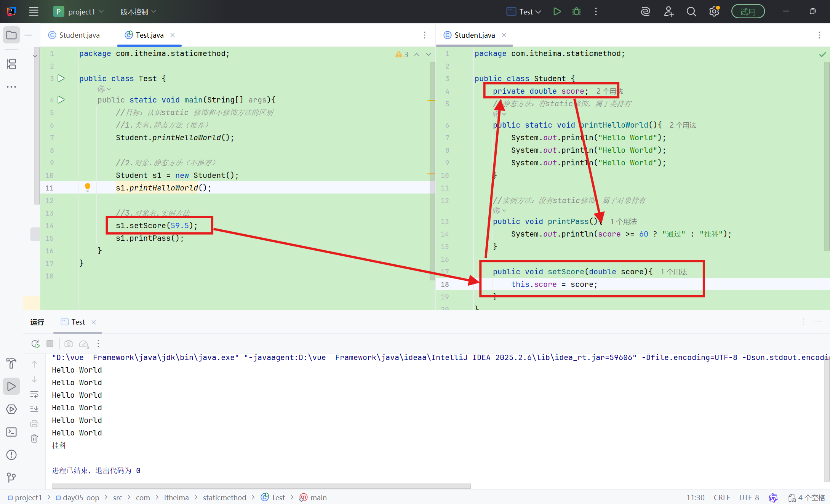Screen dimensions: 830x504
Task: Toggle soft-wrap in run console
Action: (x=34, y=394)
